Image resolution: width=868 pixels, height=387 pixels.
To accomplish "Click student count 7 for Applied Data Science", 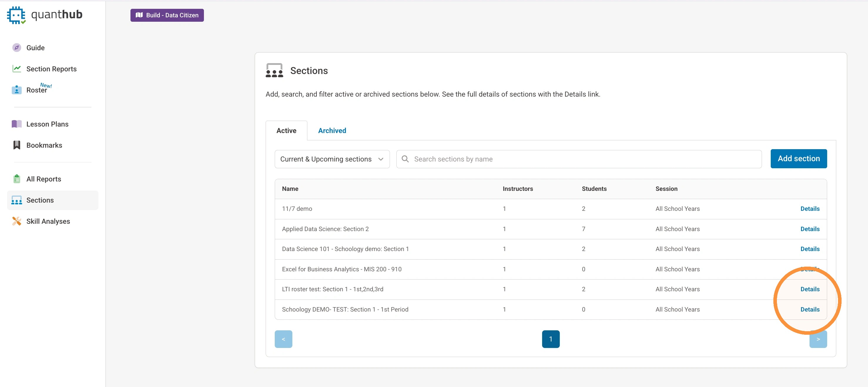I will (x=583, y=229).
